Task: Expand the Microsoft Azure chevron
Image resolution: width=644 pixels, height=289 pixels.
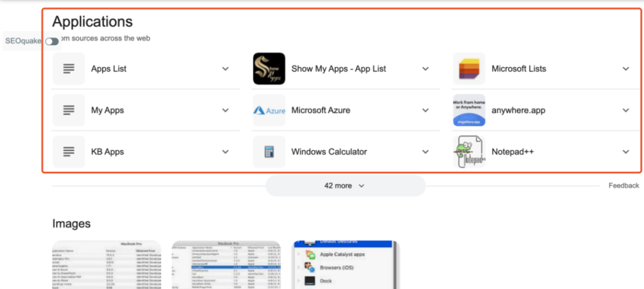Action: [x=426, y=110]
